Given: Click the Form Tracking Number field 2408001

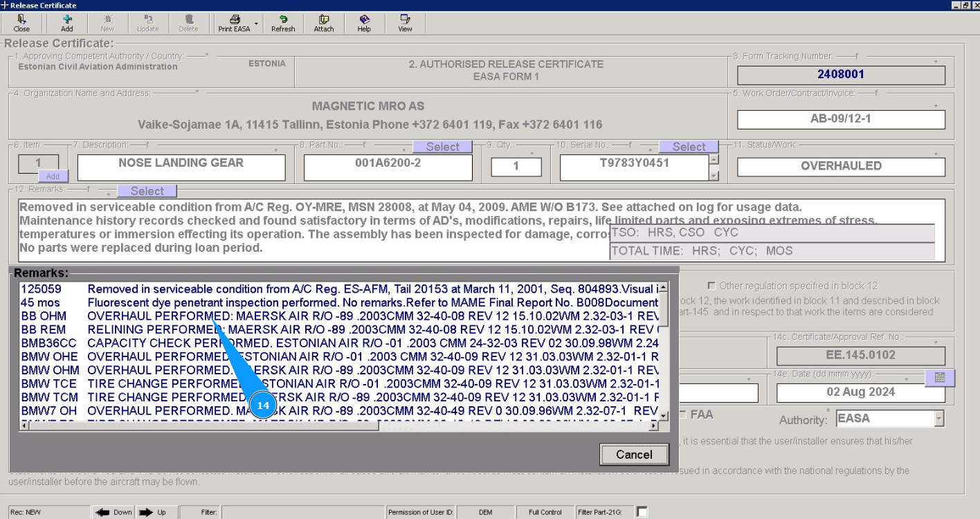Looking at the screenshot, I should (x=841, y=75).
